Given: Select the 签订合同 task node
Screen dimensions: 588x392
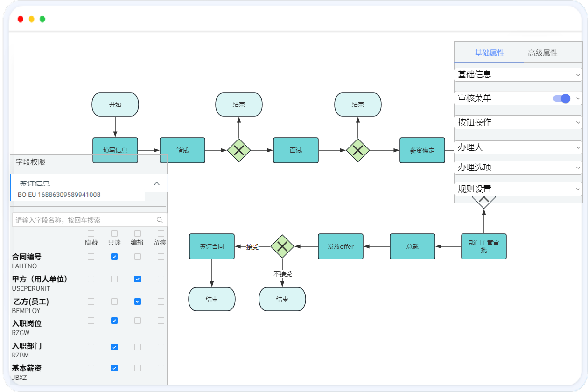Looking at the screenshot, I should click(212, 246).
